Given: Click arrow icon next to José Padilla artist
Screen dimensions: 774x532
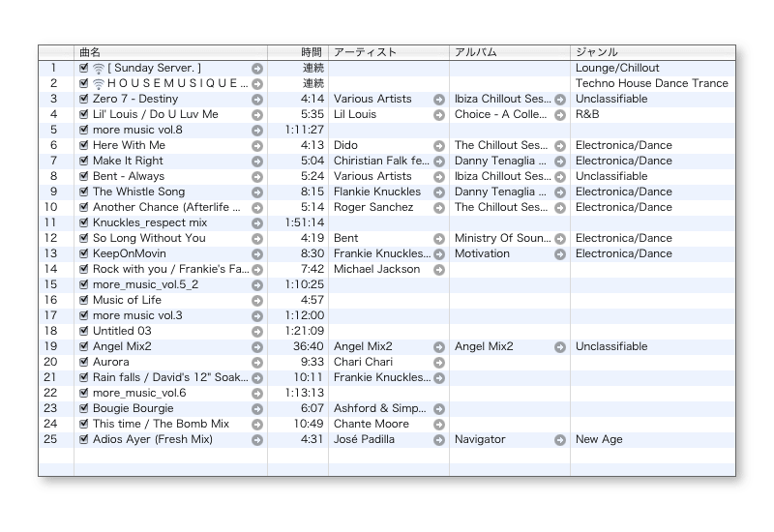Looking at the screenshot, I should (x=439, y=440).
